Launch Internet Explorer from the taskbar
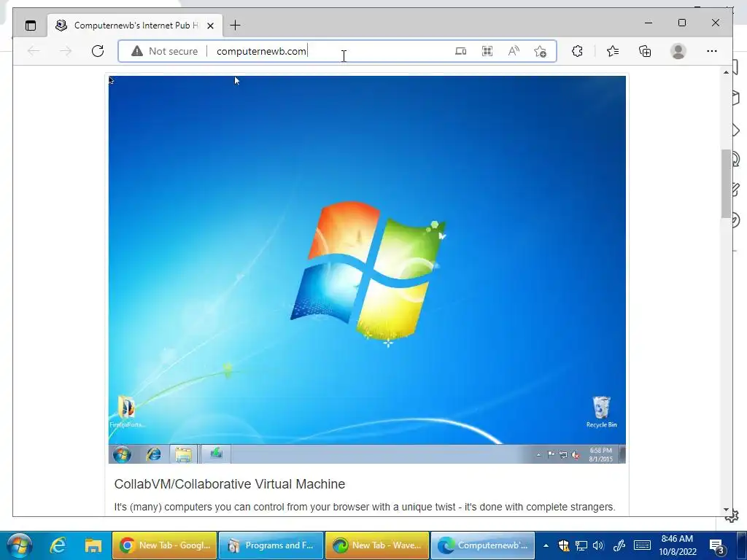This screenshot has width=747, height=560. tap(58, 545)
